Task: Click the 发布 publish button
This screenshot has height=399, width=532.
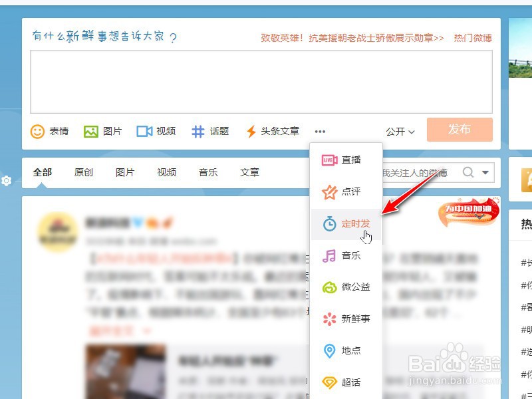Action: coord(460,130)
